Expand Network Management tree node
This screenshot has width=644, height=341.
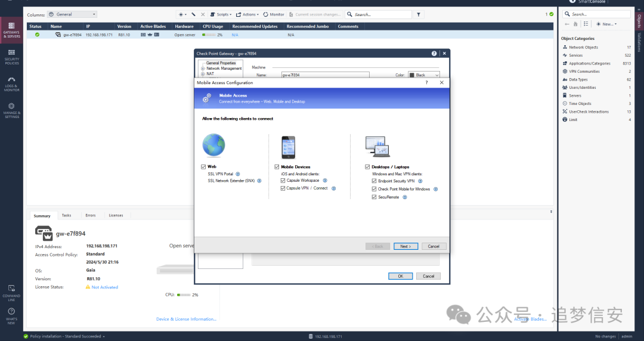click(x=203, y=69)
